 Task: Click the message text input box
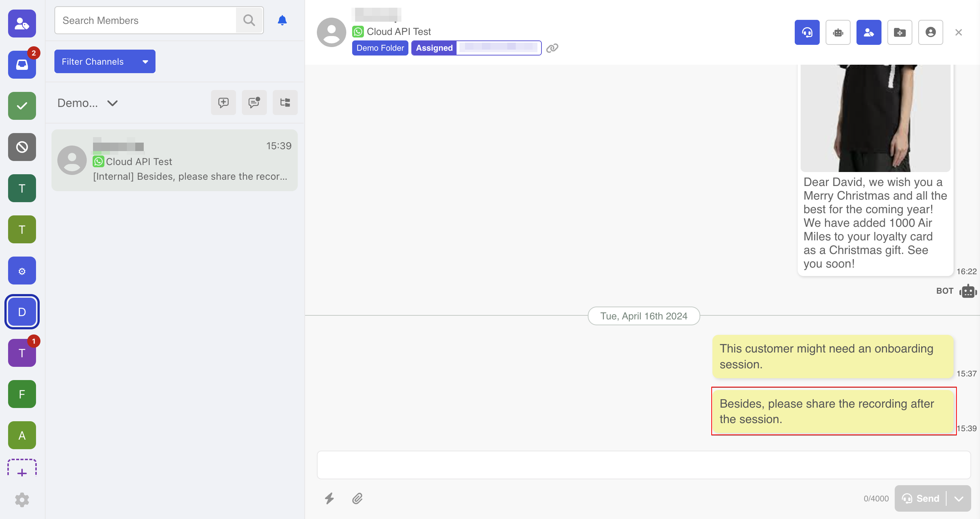643,465
